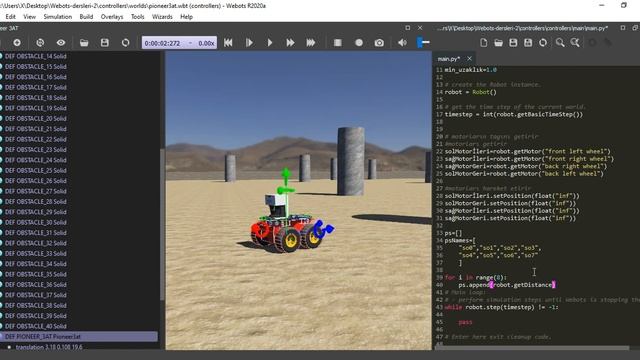This screenshot has height=360, width=640.
Task: Open the Overlays menu
Action: point(112,17)
